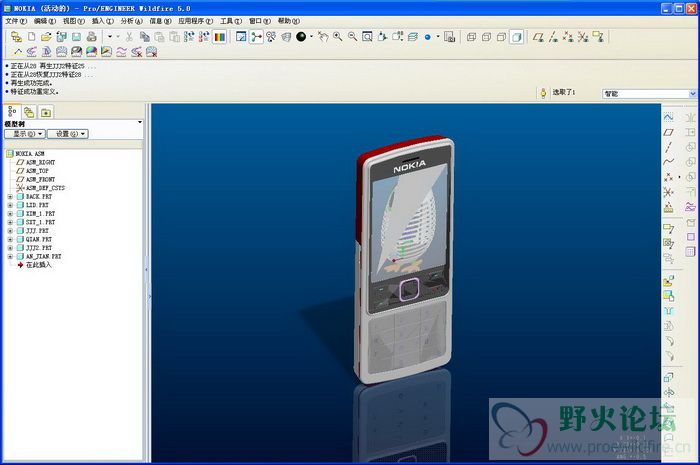
Task: Click the new file icon
Action: coord(31,37)
